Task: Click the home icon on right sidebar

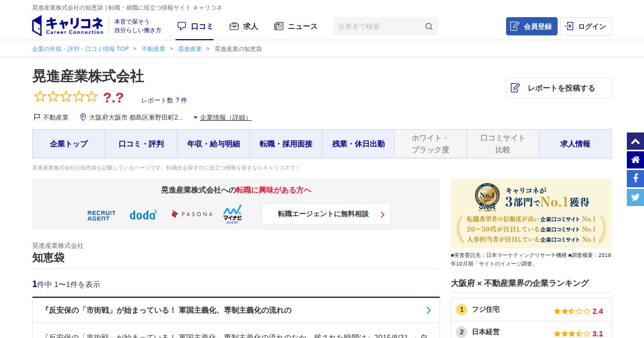Action: [x=635, y=160]
